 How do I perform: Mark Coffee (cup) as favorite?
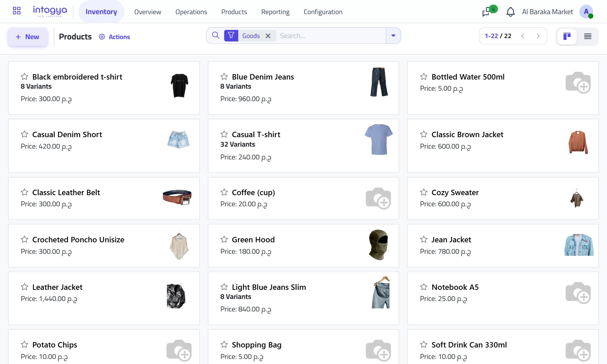pyautogui.click(x=224, y=192)
